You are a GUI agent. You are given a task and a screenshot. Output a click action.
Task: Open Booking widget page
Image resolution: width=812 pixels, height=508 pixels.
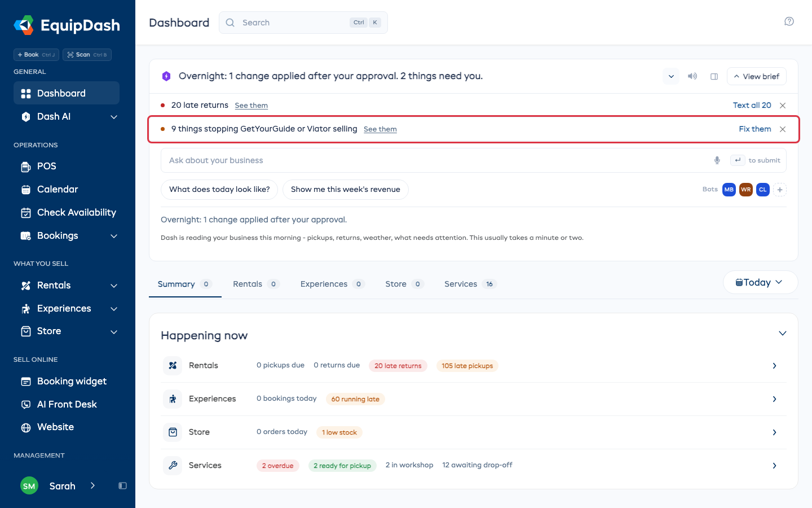pyautogui.click(x=67, y=382)
